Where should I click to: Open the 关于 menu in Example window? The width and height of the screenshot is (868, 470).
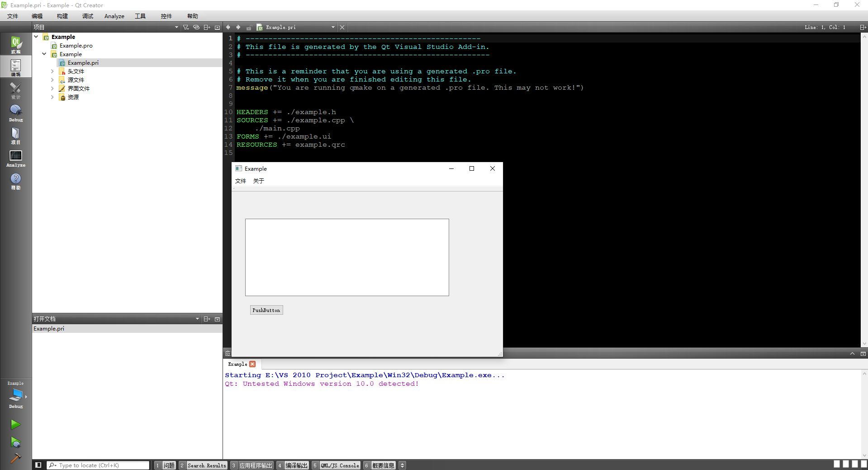point(258,181)
